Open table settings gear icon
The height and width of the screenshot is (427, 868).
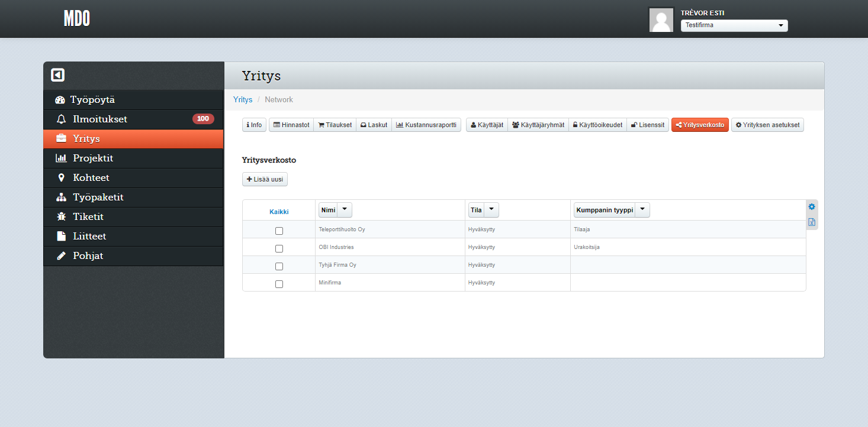812,206
